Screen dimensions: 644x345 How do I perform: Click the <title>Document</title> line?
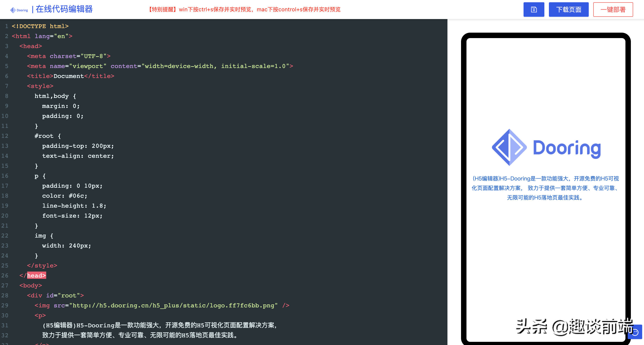pos(70,76)
